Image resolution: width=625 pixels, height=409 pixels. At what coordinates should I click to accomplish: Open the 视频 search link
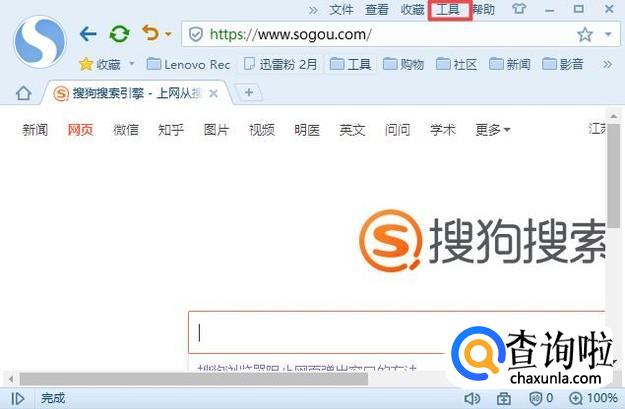coord(261,130)
